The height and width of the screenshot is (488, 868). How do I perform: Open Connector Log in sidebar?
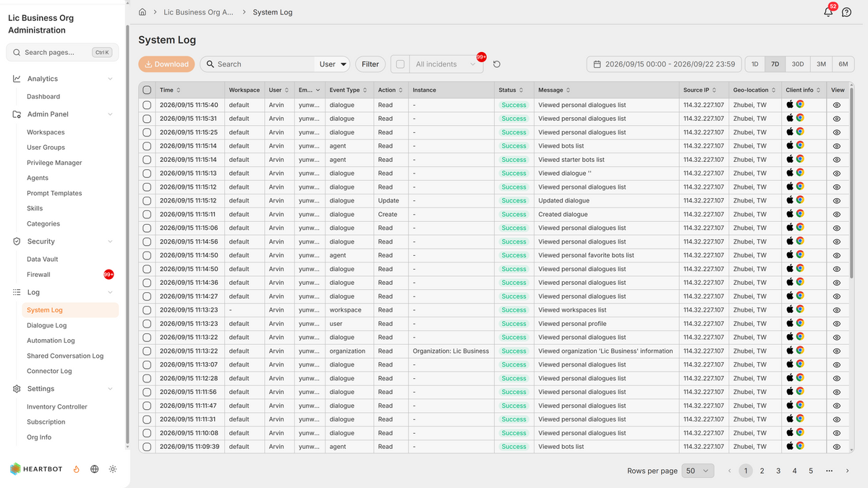[49, 371]
